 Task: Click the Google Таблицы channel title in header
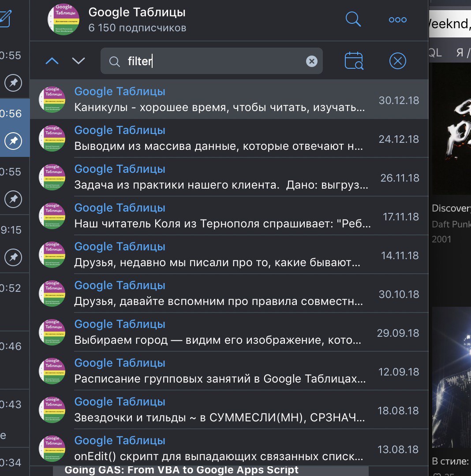pos(137,12)
